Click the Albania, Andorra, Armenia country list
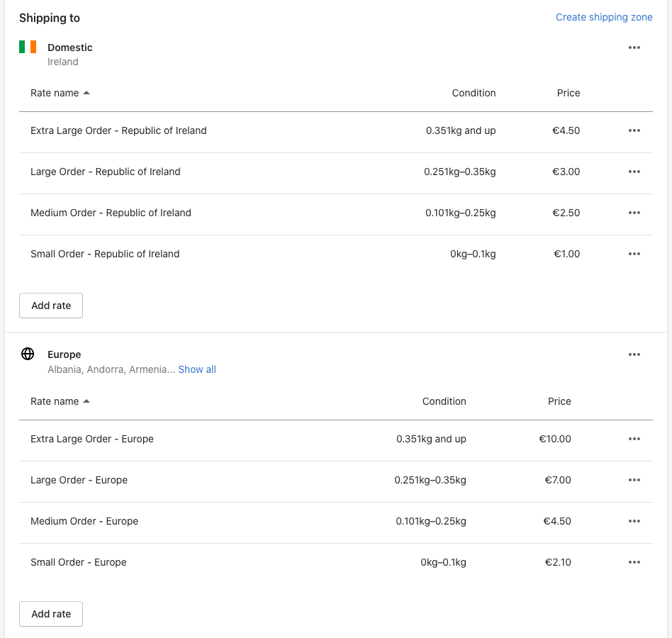This screenshot has height=638, width=672. point(111,369)
